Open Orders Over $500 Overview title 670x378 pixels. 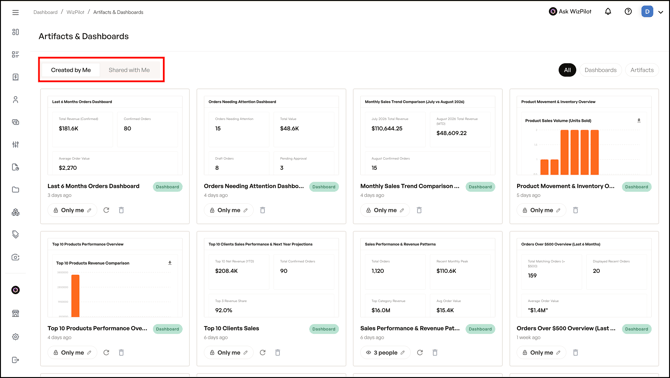pos(566,328)
